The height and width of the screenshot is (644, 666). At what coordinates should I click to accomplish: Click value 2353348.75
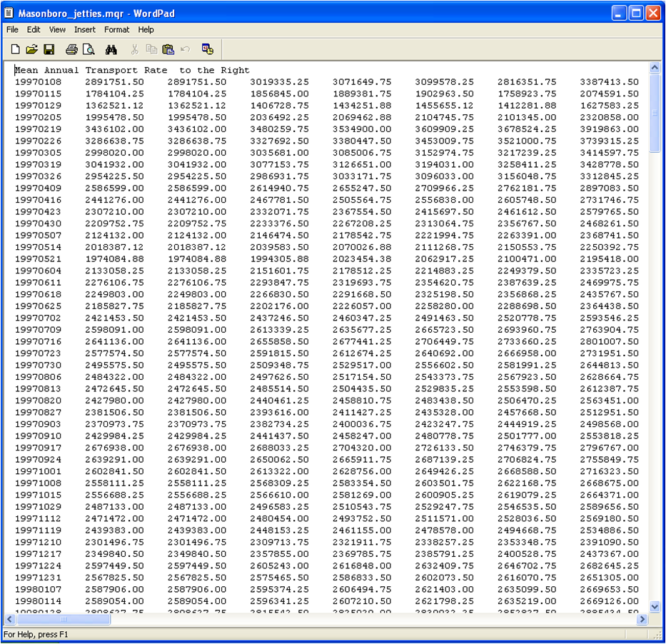(x=527, y=542)
